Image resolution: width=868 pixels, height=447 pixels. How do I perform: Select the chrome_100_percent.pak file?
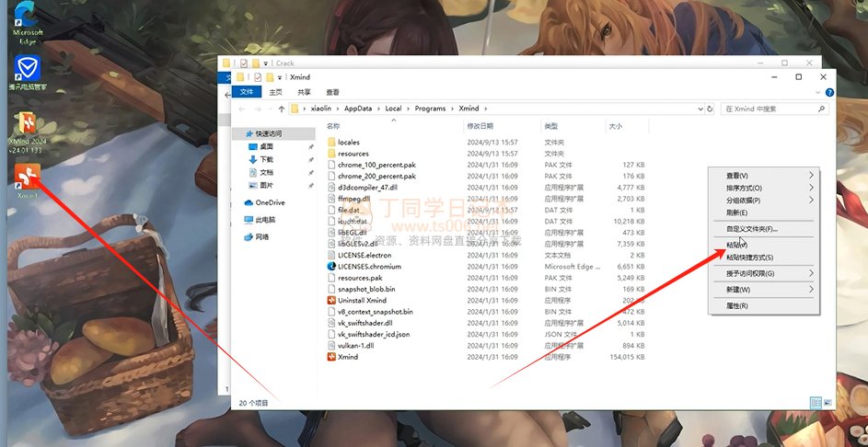[x=372, y=165]
